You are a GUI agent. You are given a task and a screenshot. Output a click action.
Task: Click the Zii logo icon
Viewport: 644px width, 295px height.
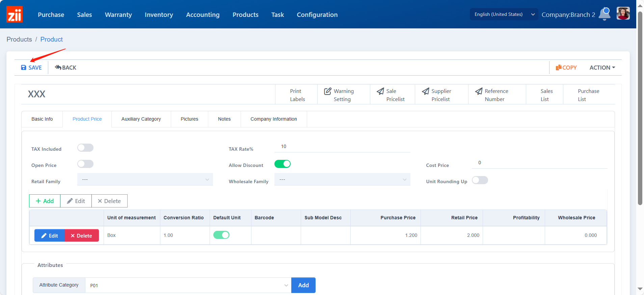[15, 15]
